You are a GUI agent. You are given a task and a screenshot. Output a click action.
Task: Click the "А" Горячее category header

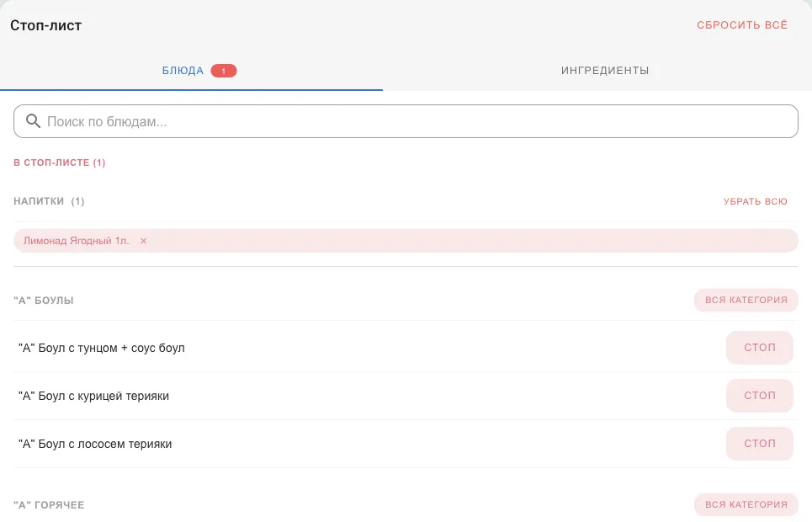click(x=49, y=505)
